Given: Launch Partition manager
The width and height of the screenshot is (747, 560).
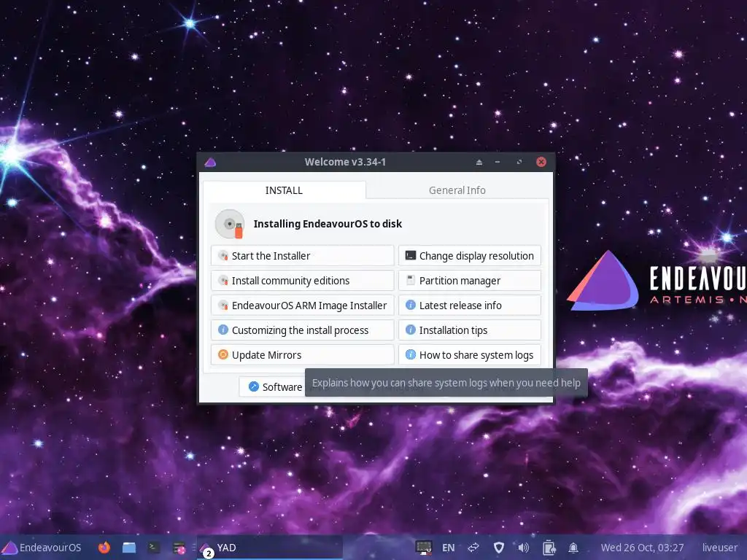Looking at the screenshot, I should pyautogui.click(x=470, y=281).
